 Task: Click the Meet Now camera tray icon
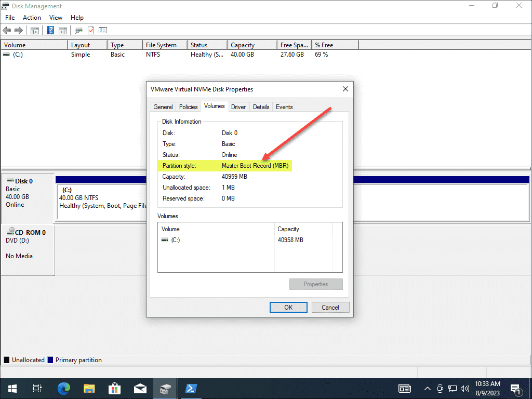click(x=440, y=389)
